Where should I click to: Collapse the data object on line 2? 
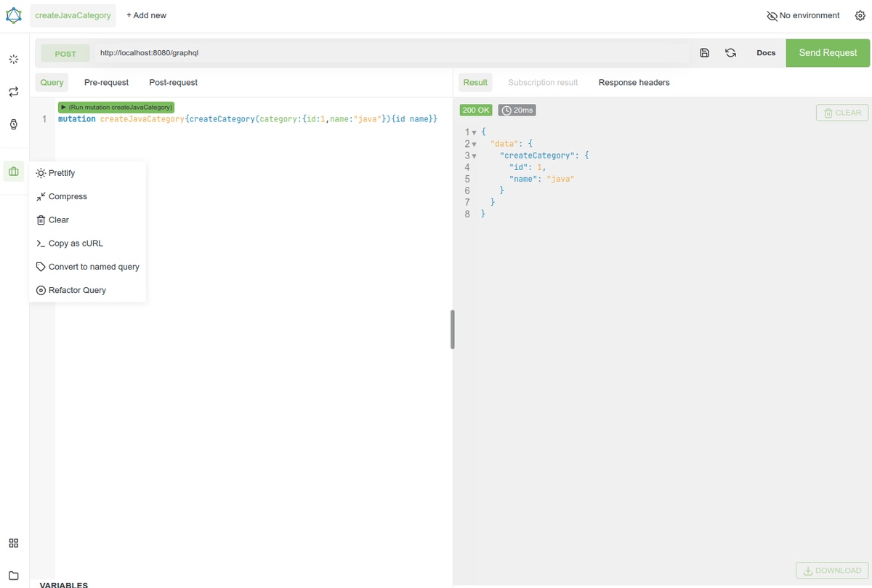(474, 143)
